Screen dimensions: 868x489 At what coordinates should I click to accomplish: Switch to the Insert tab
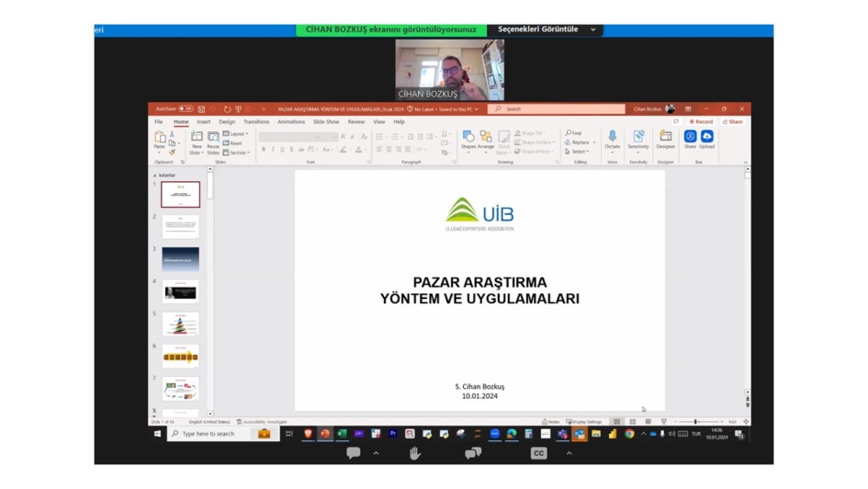point(203,122)
